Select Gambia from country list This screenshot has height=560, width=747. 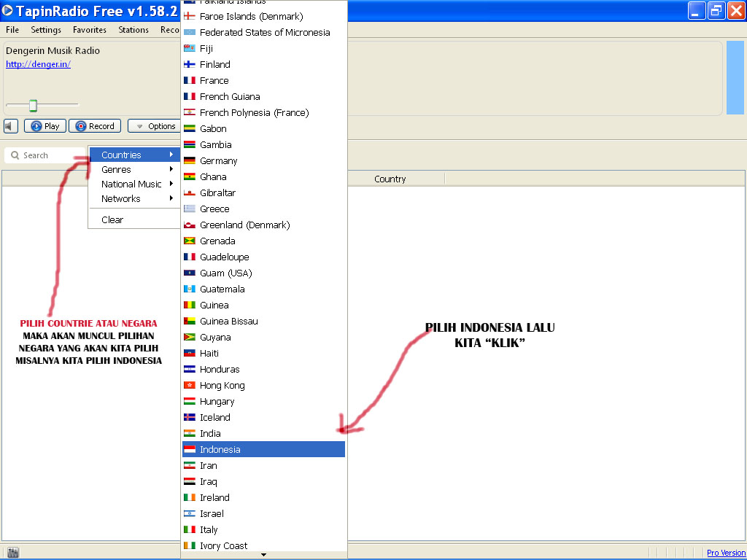coord(263,145)
